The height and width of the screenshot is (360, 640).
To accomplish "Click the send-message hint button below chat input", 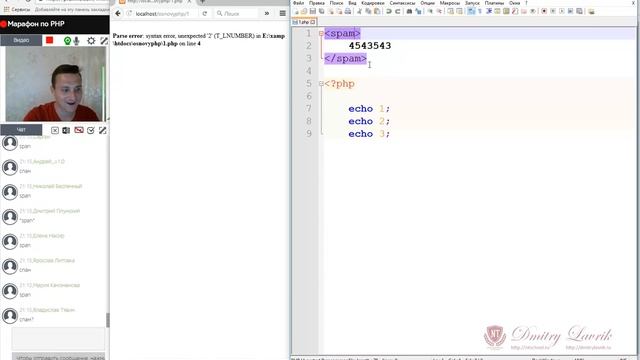I will point(58,357).
